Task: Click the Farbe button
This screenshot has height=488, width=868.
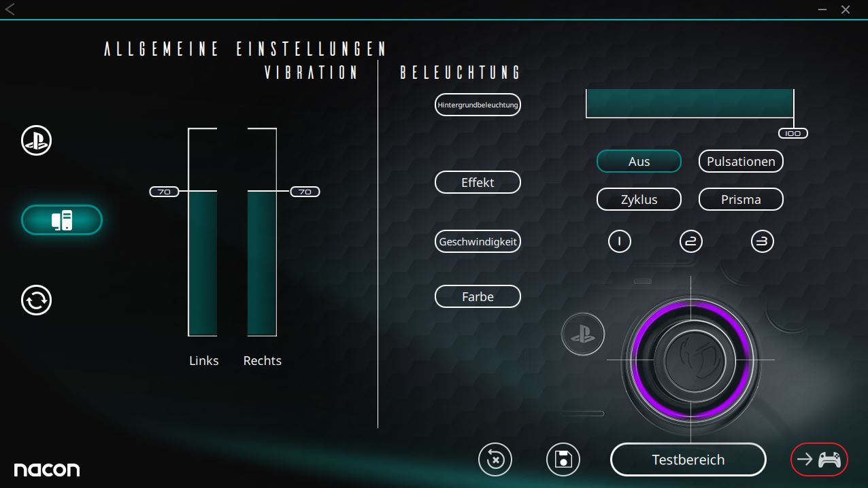Action: (478, 297)
